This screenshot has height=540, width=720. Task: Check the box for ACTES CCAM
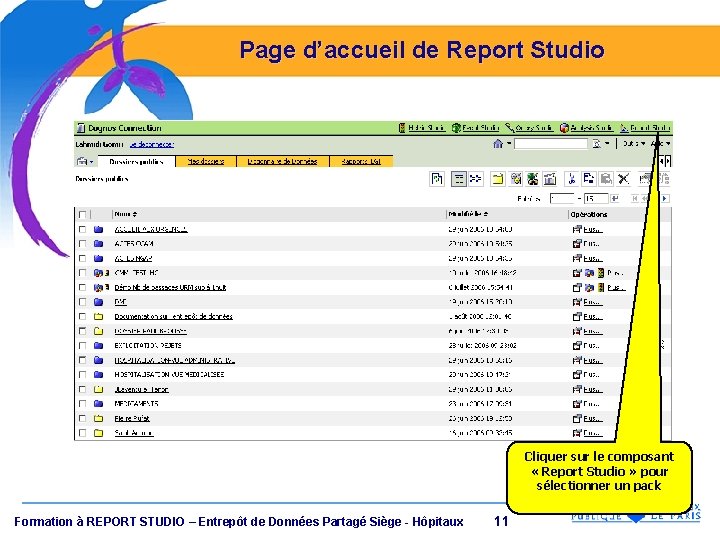coord(82,244)
